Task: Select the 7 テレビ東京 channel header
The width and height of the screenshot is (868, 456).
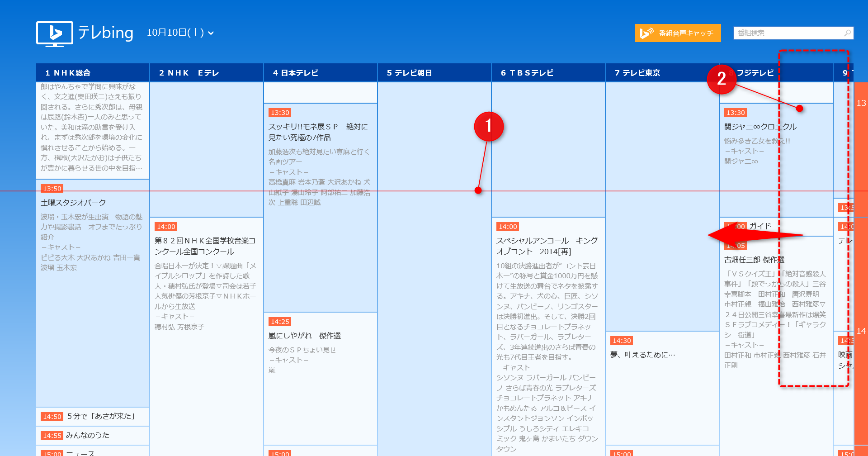Action: [662, 73]
